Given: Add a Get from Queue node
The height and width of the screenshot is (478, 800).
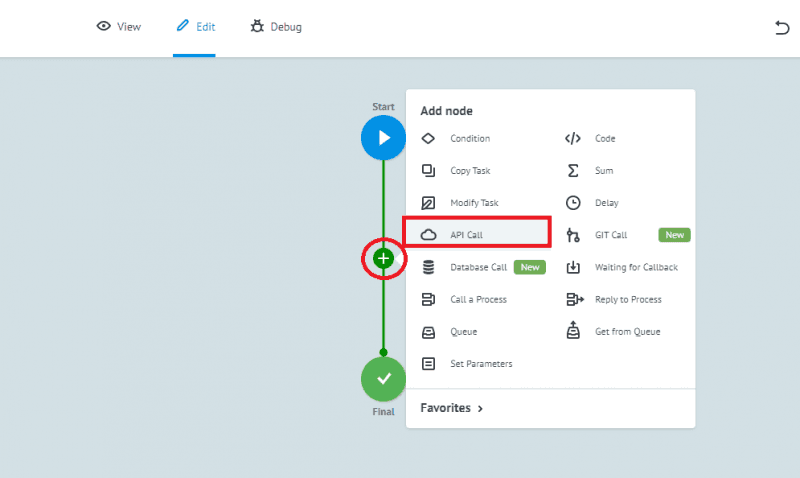Looking at the screenshot, I should click(628, 332).
